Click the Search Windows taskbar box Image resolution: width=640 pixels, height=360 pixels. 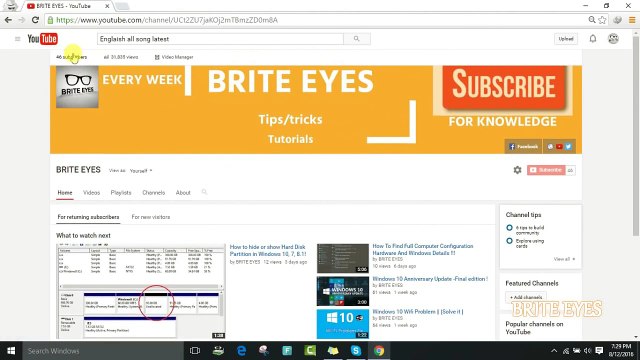pos(103,351)
